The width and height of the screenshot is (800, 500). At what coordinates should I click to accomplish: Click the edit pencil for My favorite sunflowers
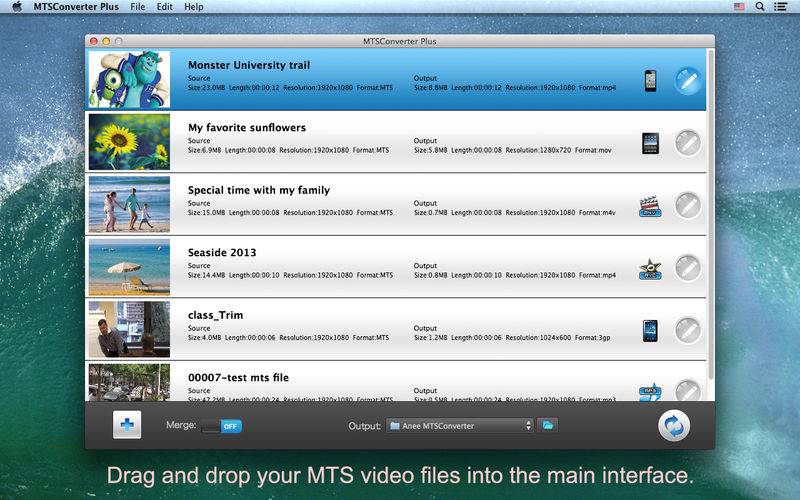pos(688,143)
